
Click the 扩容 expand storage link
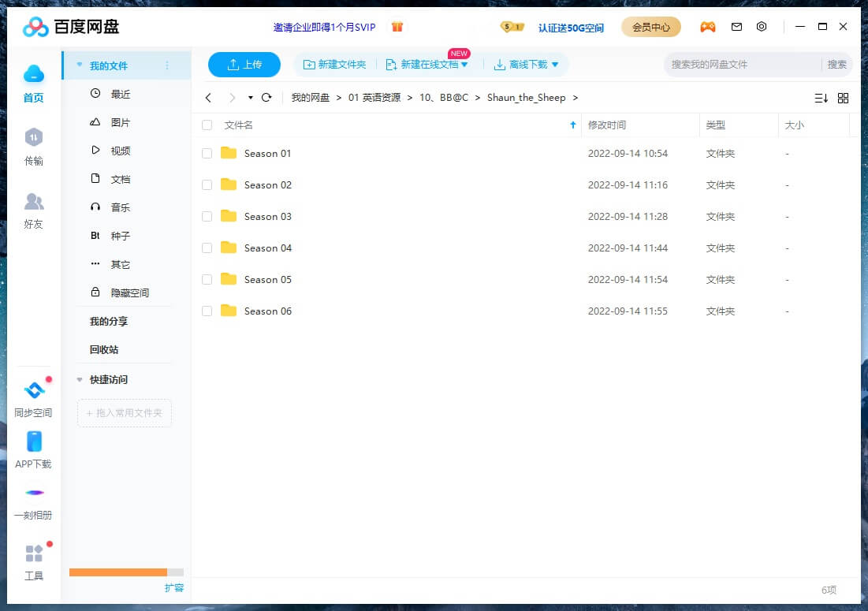[174, 587]
